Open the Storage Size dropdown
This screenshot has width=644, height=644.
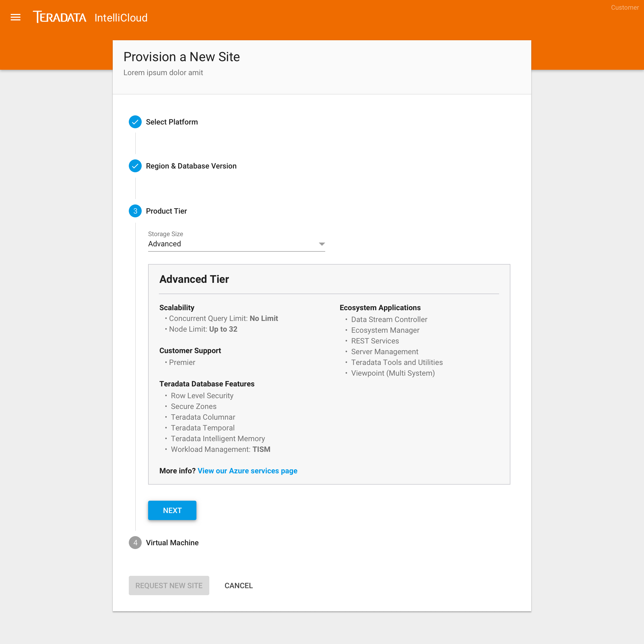(x=236, y=244)
